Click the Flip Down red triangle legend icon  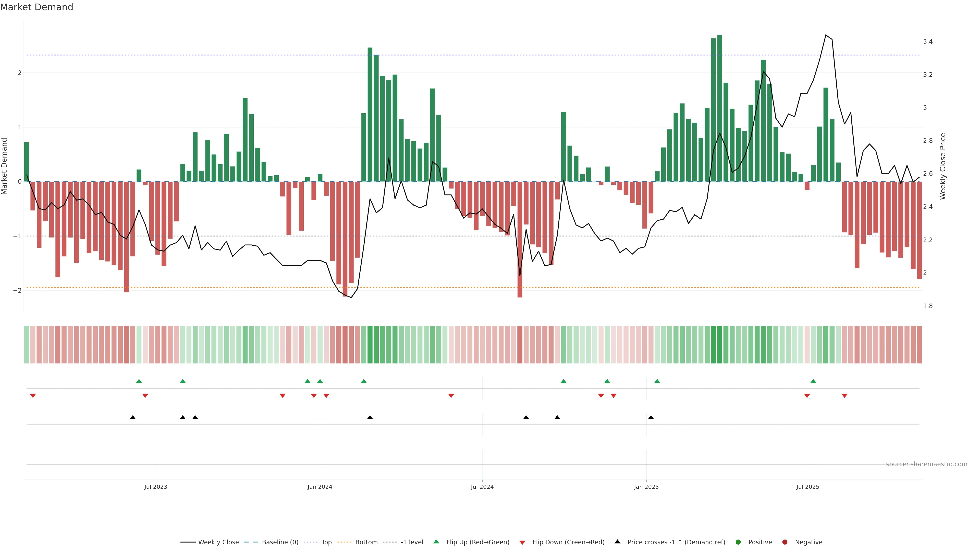point(522,542)
